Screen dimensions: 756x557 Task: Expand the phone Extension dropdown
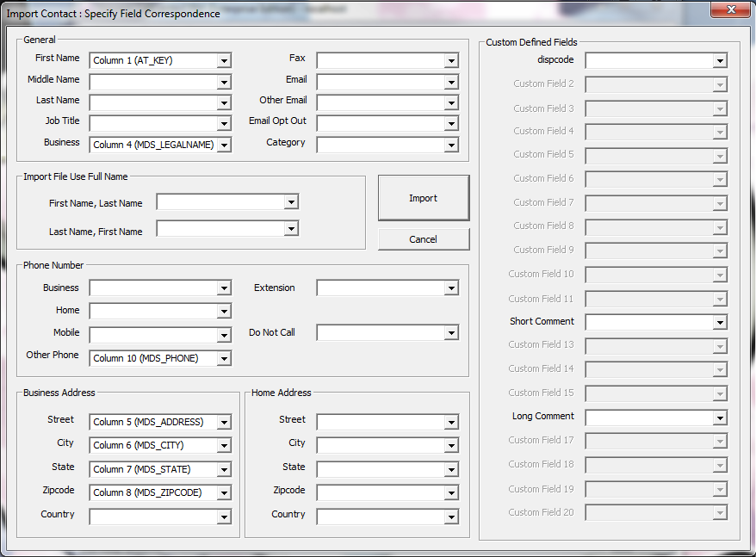451,288
